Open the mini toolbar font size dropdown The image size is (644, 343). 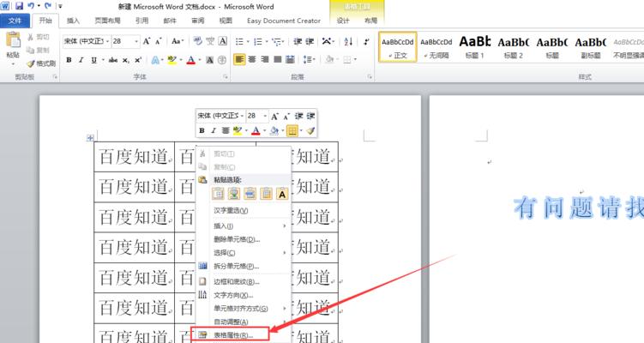tap(265, 117)
